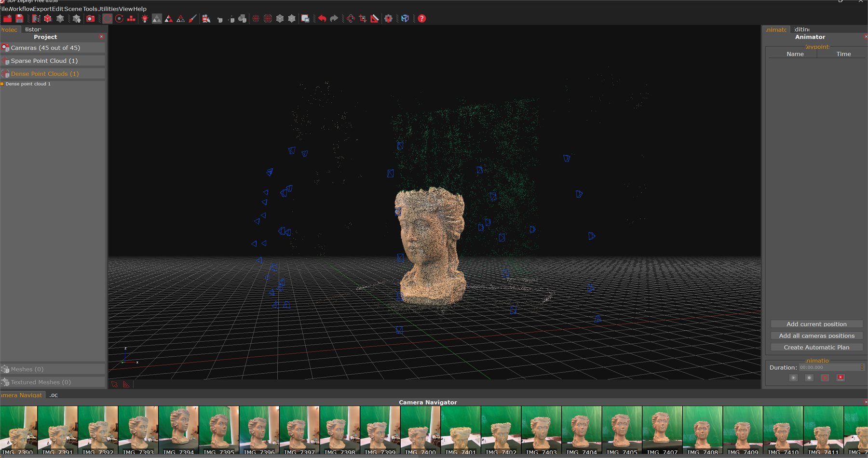Open the View menu
Viewport: 868px width, 458px height.
click(x=126, y=9)
